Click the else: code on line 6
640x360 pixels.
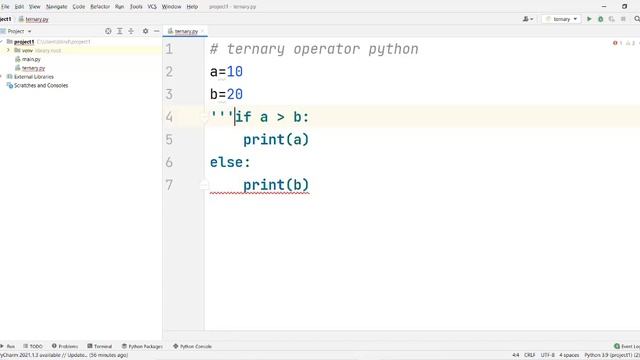click(x=230, y=162)
